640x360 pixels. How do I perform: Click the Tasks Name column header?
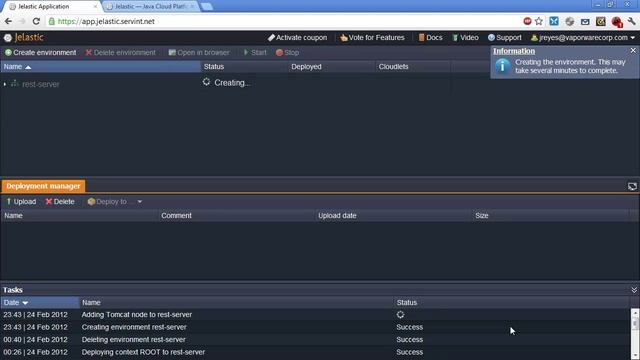236,302
